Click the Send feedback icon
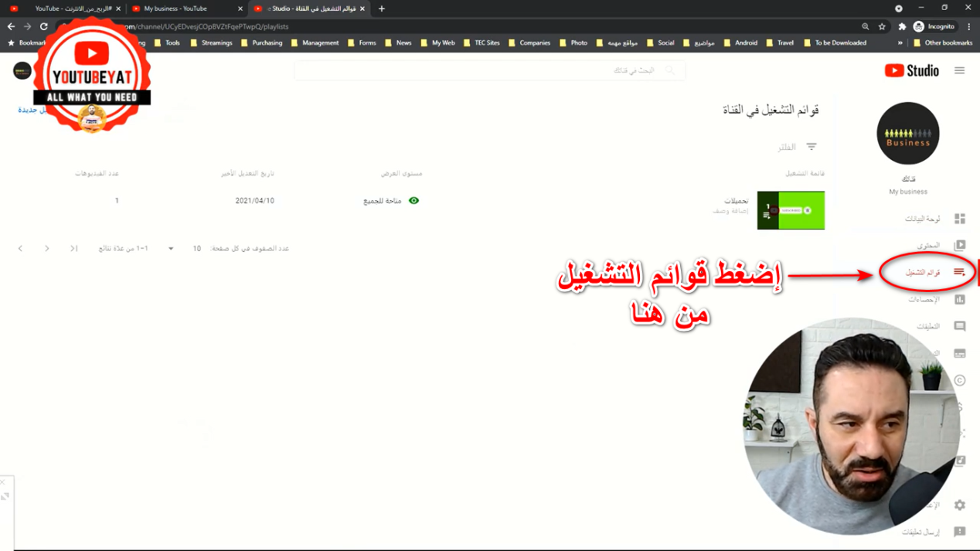 tap(959, 532)
